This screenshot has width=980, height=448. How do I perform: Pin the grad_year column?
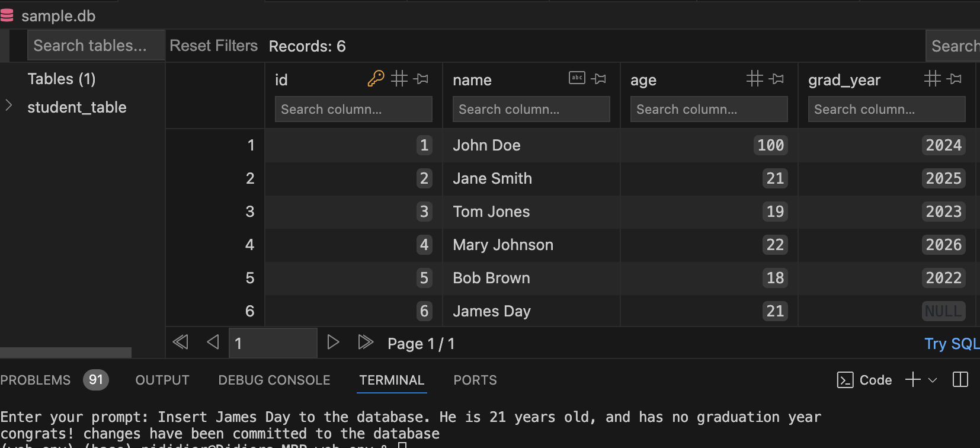[955, 79]
